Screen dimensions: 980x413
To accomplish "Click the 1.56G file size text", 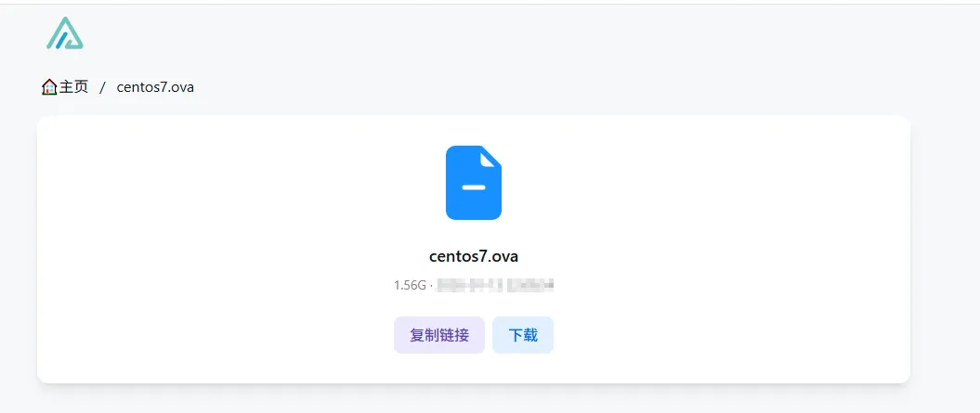I will [410, 286].
